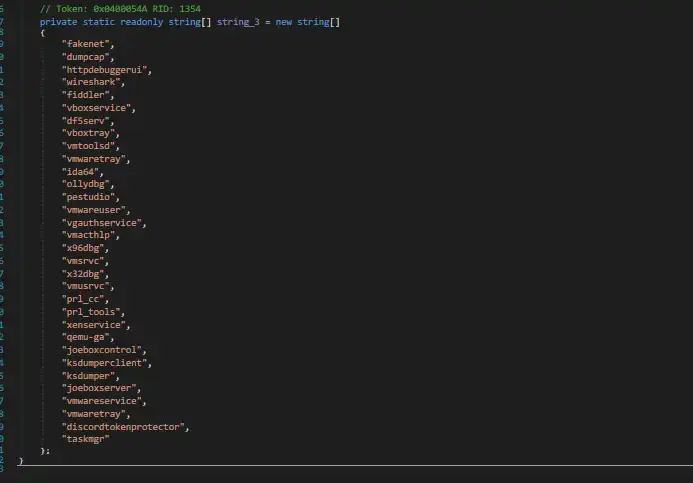
Task: Select the "wireshark" entry
Action: click(x=91, y=82)
